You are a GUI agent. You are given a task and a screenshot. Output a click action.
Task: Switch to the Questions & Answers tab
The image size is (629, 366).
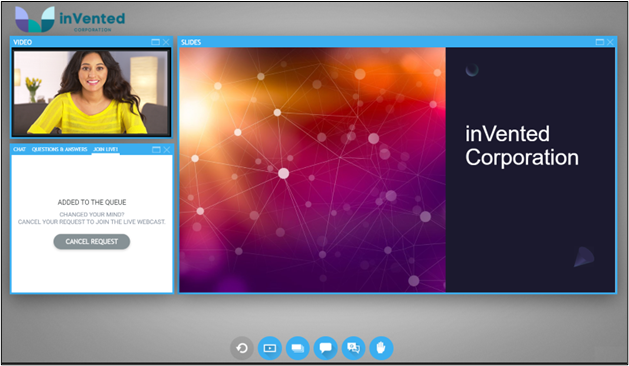pyautogui.click(x=59, y=149)
